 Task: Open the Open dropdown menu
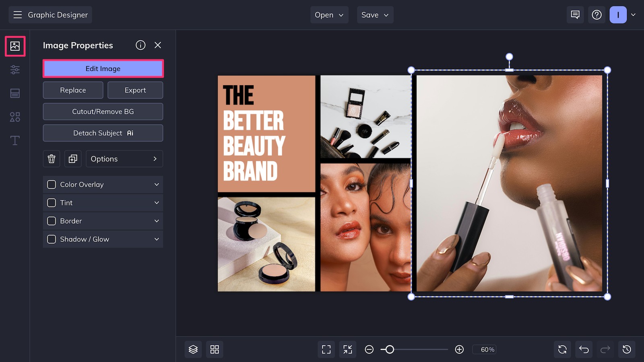pos(329,15)
